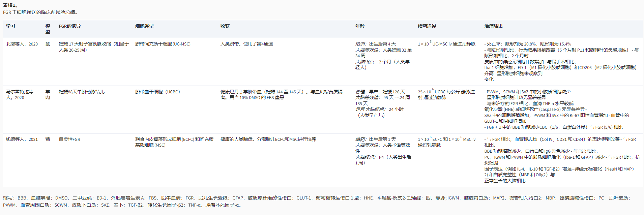Select the UC-MSC iv 通过颈静脉 dosage cell
Viewport: 644px width, 215px height.
point(447,44)
